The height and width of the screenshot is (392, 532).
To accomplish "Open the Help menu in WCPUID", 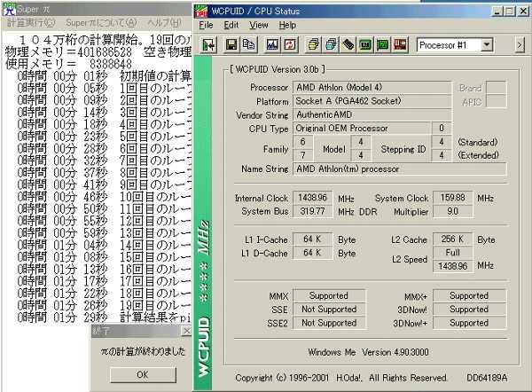I will click(x=287, y=25).
